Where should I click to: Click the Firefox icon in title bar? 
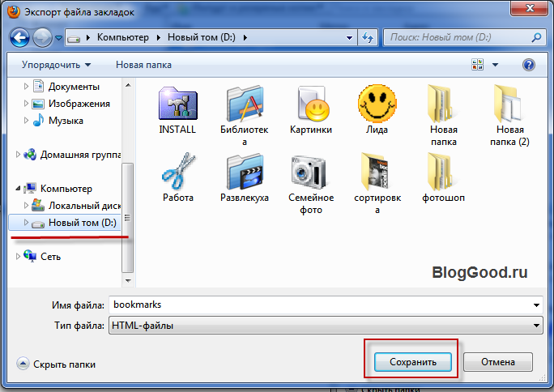pos(14,11)
